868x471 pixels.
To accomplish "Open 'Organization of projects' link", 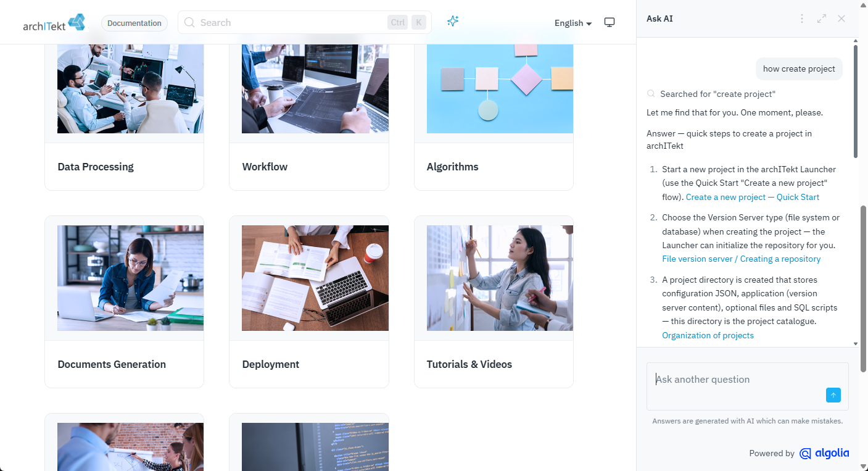I will [708, 335].
